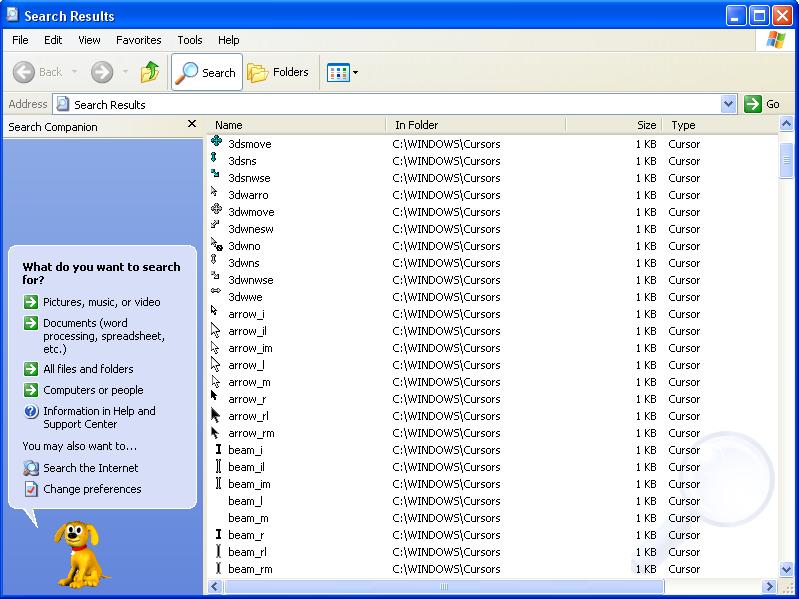The image size is (799, 599).
Task: Open the Back button history dropdown arrow
Action: pyautogui.click(x=74, y=72)
